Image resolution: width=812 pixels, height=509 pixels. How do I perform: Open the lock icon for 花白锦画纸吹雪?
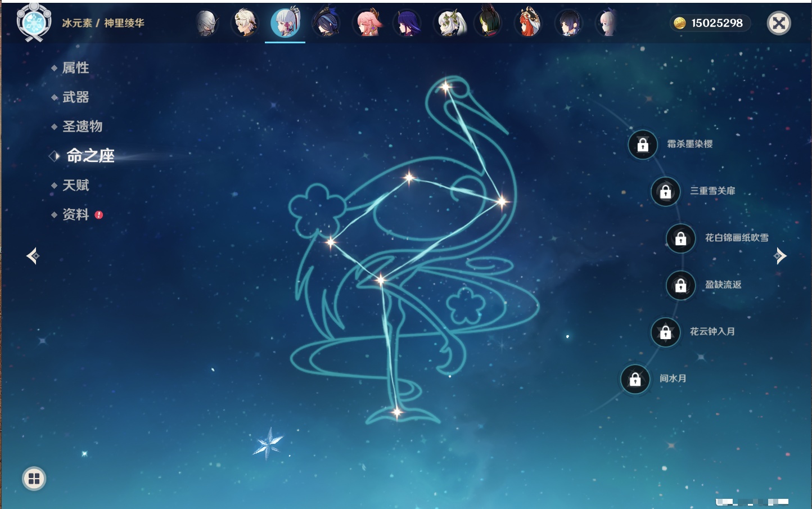(680, 238)
